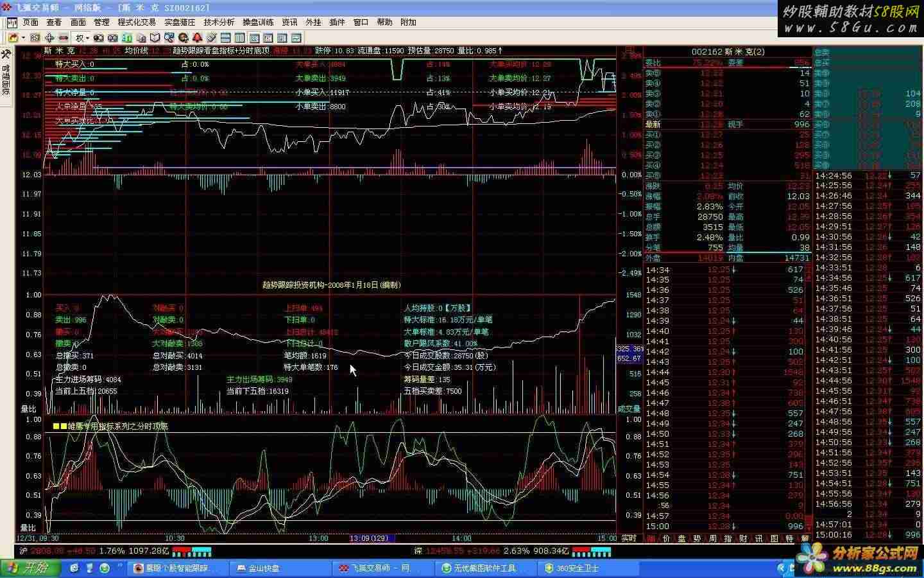The width and height of the screenshot is (924, 578).
Task: Click the first window panel layout icon
Action: tap(255, 38)
